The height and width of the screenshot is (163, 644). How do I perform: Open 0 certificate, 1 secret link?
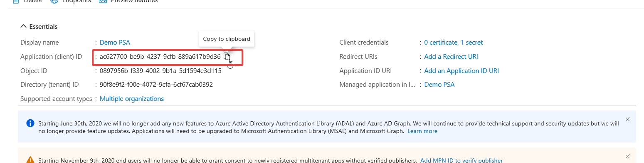click(x=454, y=43)
